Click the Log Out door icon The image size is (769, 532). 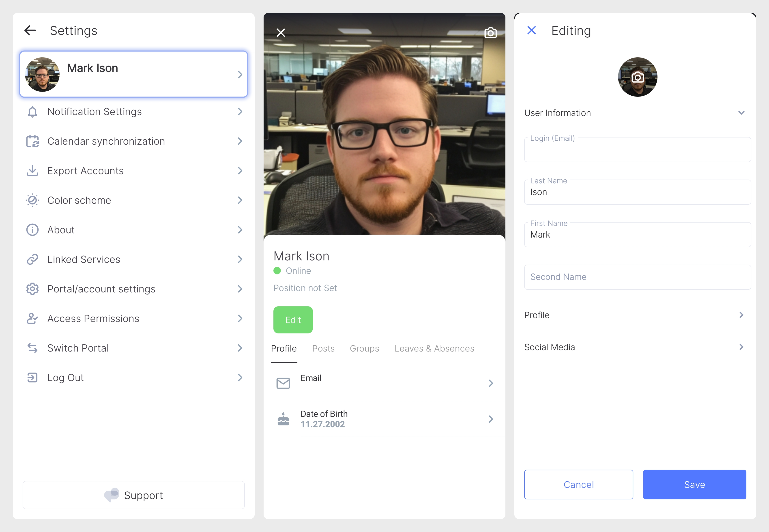(x=32, y=378)
